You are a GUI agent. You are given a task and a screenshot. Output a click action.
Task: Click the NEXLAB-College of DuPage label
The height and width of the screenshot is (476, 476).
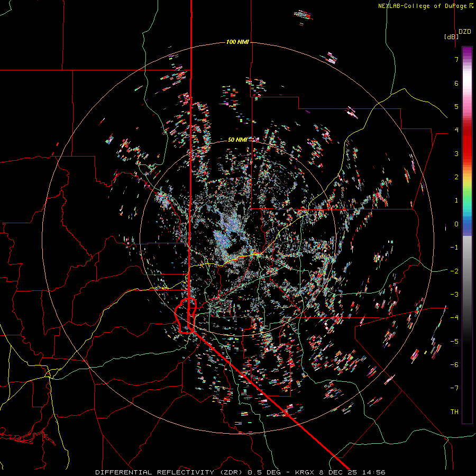[425, 6]
